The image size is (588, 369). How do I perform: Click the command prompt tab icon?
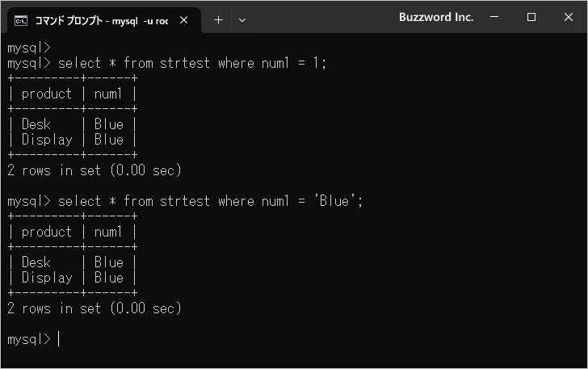tap(21, 21)
